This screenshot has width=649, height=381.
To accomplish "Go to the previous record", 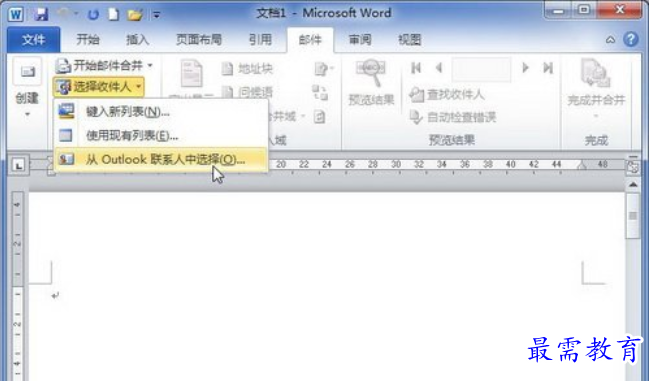I will click(x=439, y=68).
